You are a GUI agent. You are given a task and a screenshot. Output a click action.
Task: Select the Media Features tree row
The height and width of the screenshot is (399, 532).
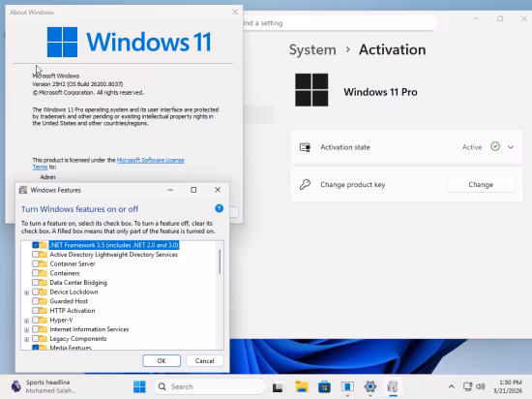pos(71,348)
